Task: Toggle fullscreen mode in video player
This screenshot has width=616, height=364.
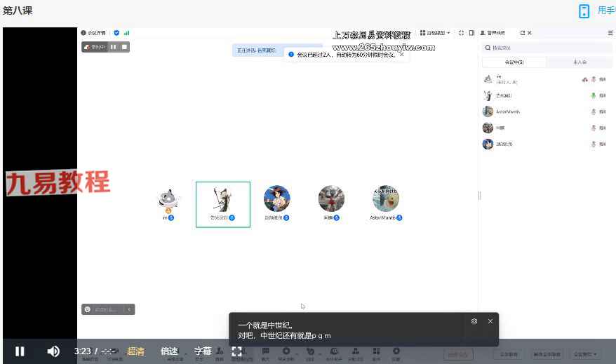Action: (x=237, y=351)
